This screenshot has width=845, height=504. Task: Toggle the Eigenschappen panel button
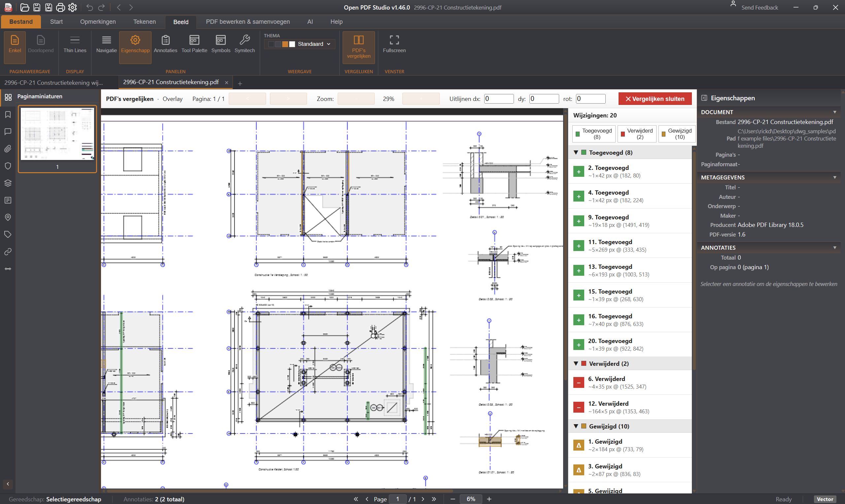click(135, 47)
